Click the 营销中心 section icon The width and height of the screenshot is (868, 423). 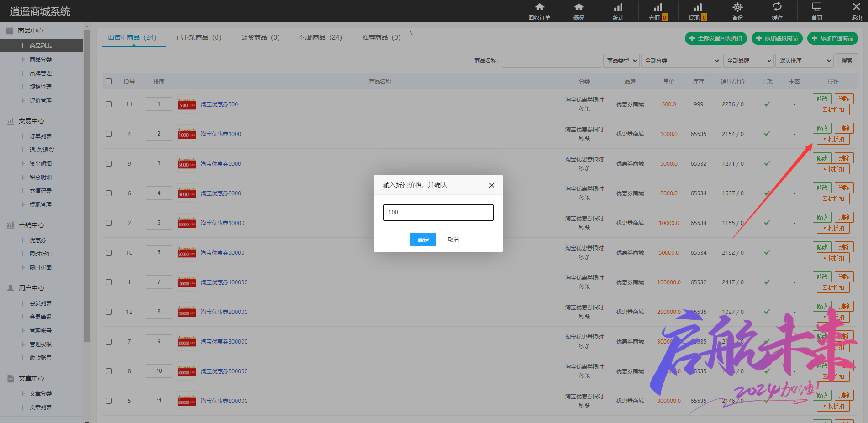(11, 225)
